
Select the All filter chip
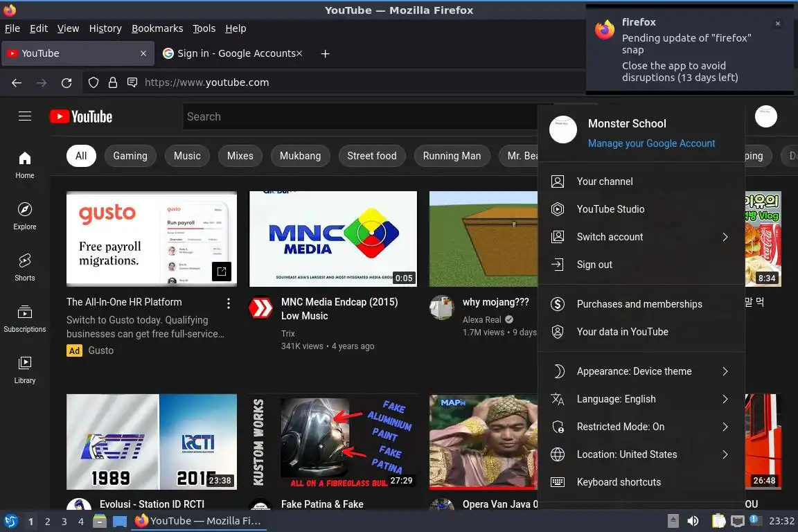click(81, 156)
